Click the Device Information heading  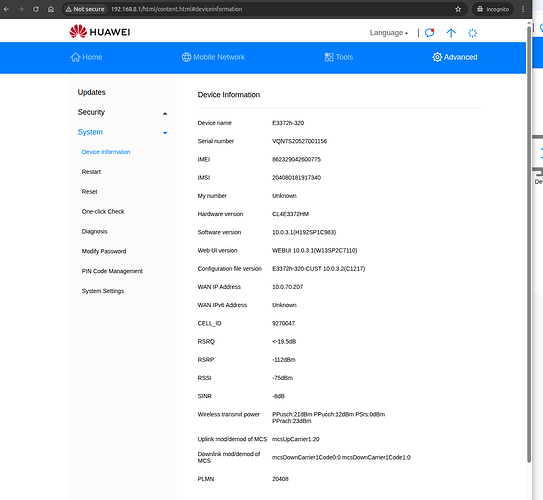coord(229,95)
